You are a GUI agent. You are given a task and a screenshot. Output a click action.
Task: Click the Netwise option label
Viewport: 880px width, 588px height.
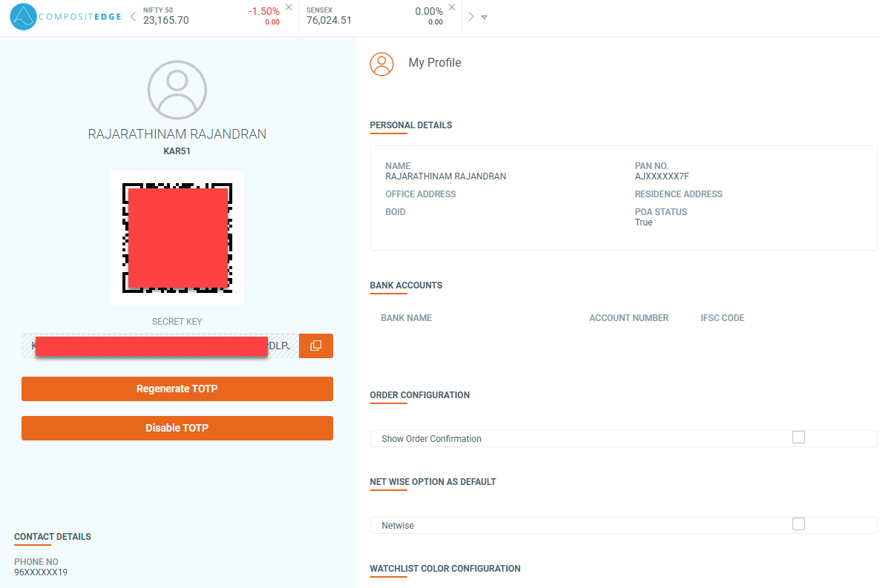tap(398, 526)
